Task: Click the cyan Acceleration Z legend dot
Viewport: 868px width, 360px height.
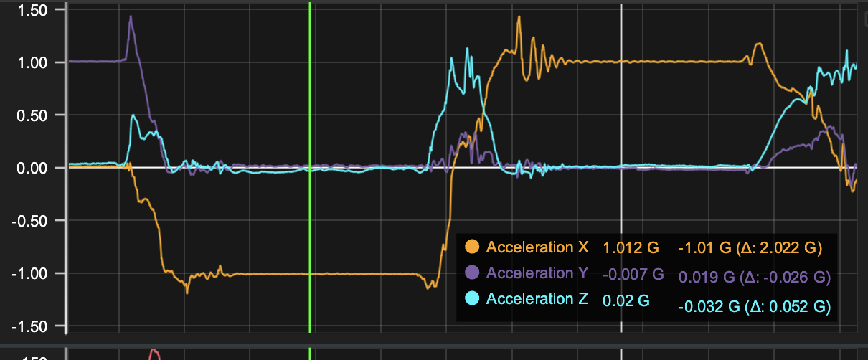Action: (x=472, y=299)
